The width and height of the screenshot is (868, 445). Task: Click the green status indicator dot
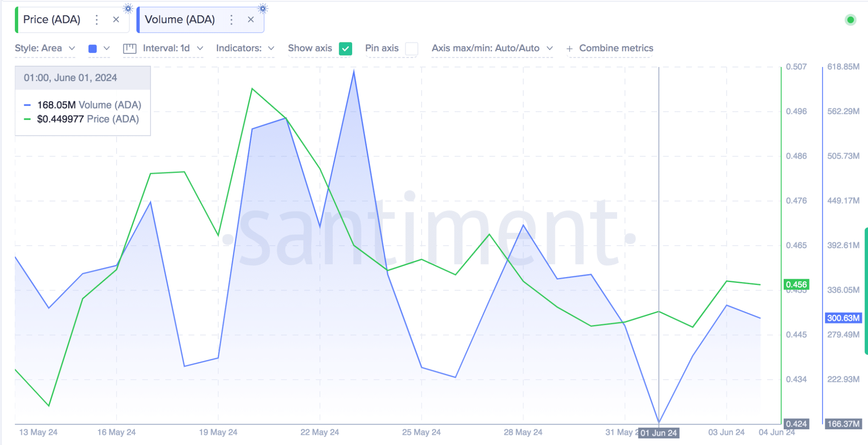(850, 20)
